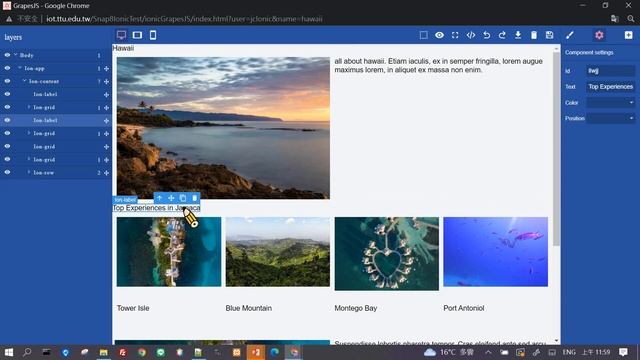Switch canvas to desktop device view
The image size is (640, 360).
pyautogui.click(x=121, y=35)
